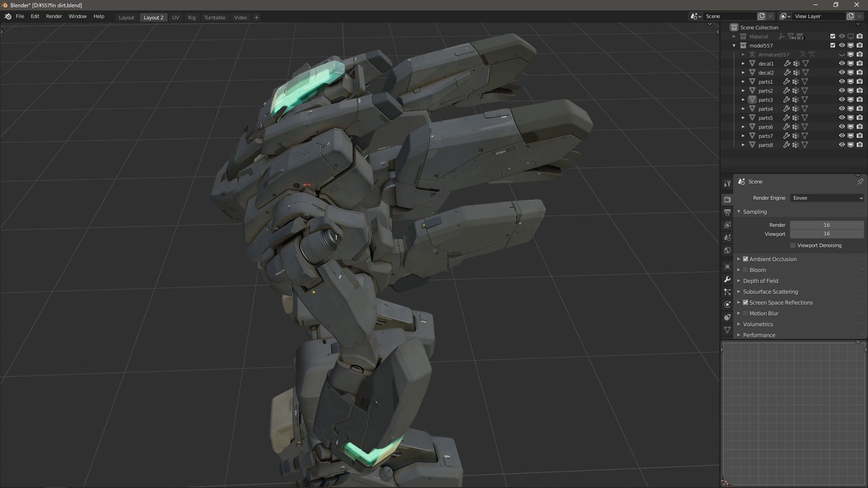Open the Window menu

coord(77,16)
